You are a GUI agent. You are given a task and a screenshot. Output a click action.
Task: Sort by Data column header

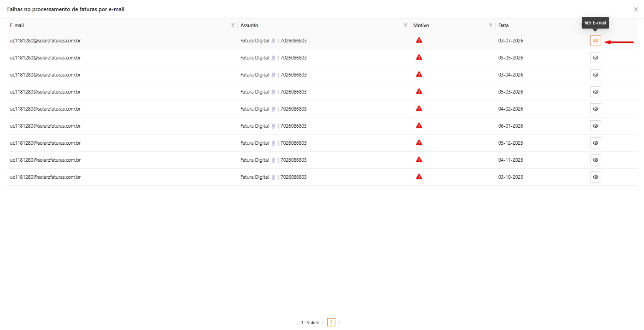coord(503,25)
